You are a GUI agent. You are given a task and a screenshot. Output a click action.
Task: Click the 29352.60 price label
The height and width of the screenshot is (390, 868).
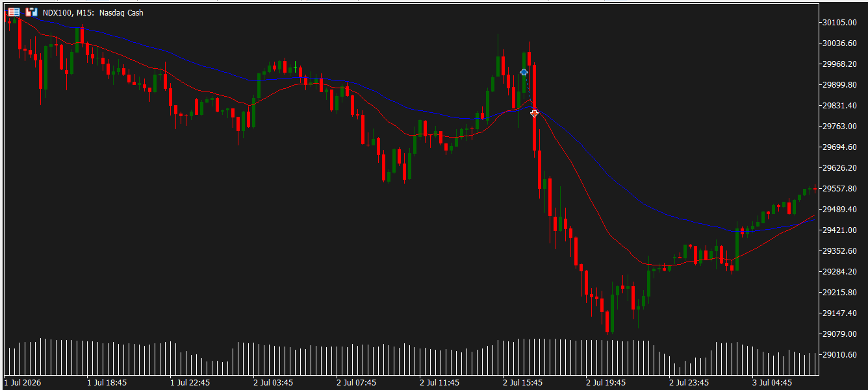[840, 251]
